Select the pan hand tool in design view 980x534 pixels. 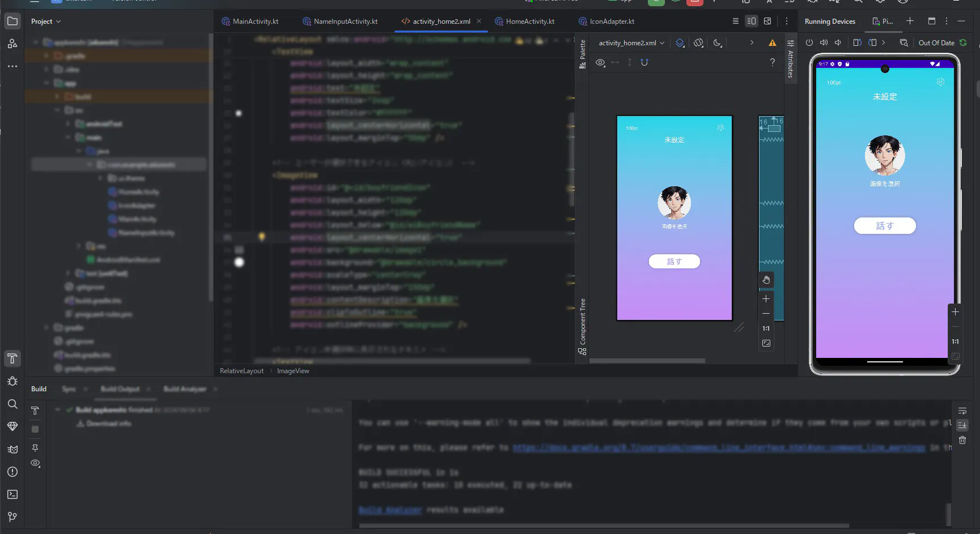[x=766, y=280]
